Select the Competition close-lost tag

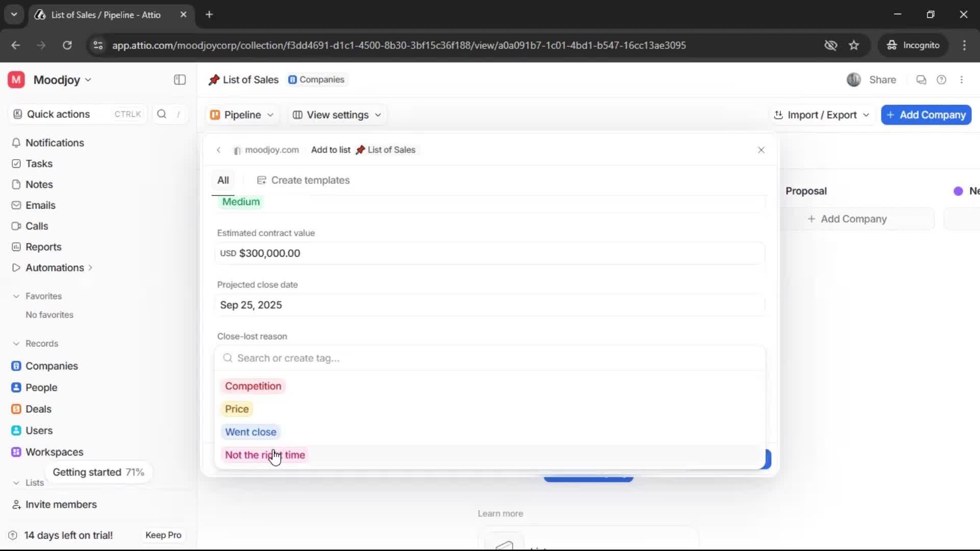coord(253,386)
